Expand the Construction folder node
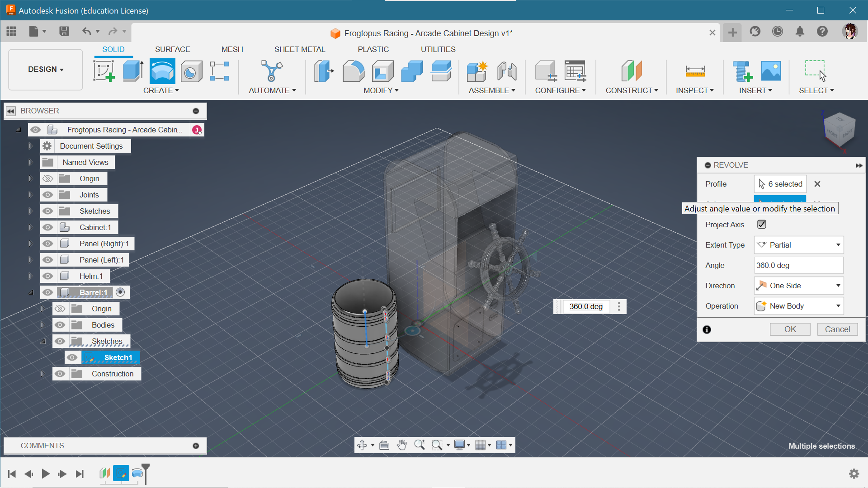The image size is (868, 488). coord(42,374)
